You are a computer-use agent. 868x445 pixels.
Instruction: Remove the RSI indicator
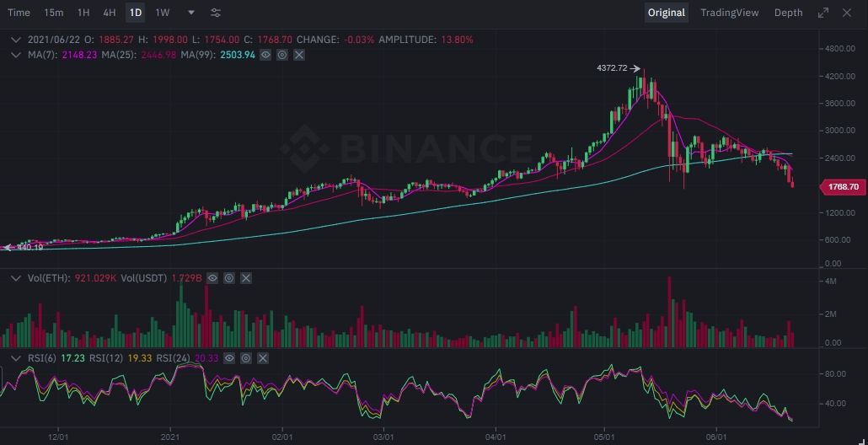(262, 358)
